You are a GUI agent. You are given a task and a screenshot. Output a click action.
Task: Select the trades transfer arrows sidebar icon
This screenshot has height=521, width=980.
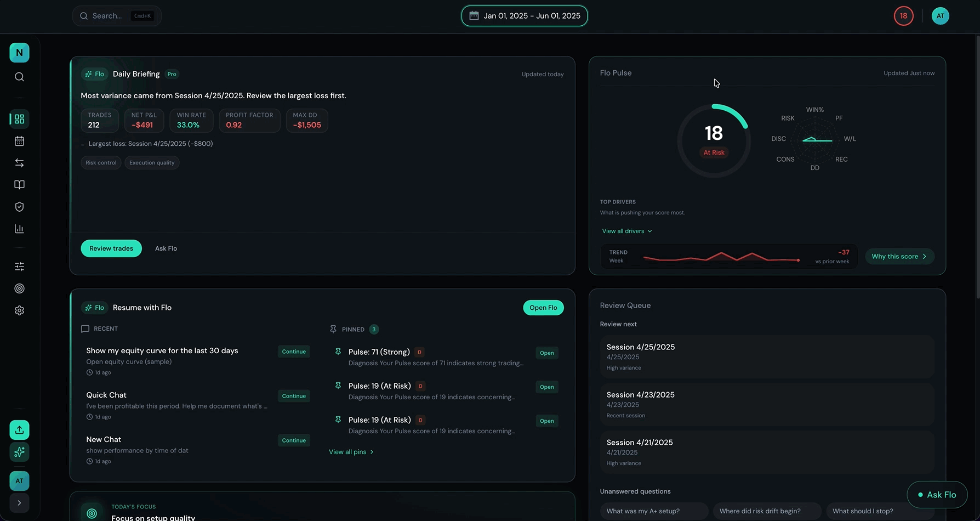[x=19, y=163]
